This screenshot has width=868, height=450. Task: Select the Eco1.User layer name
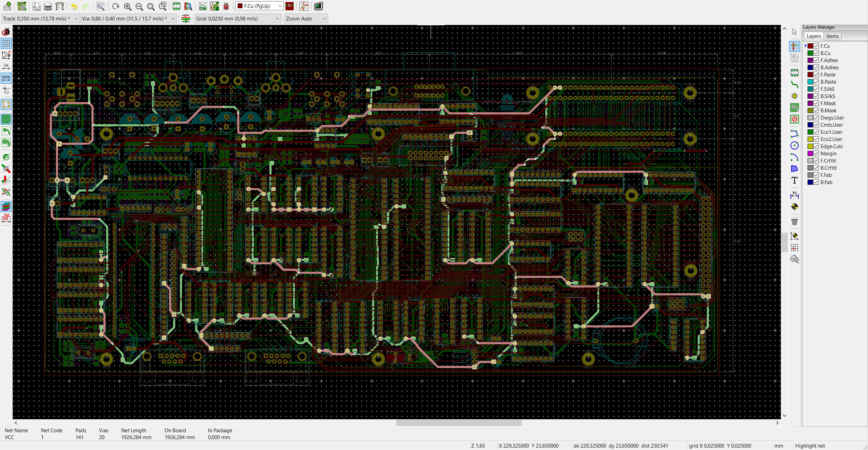tap(831, 132)
